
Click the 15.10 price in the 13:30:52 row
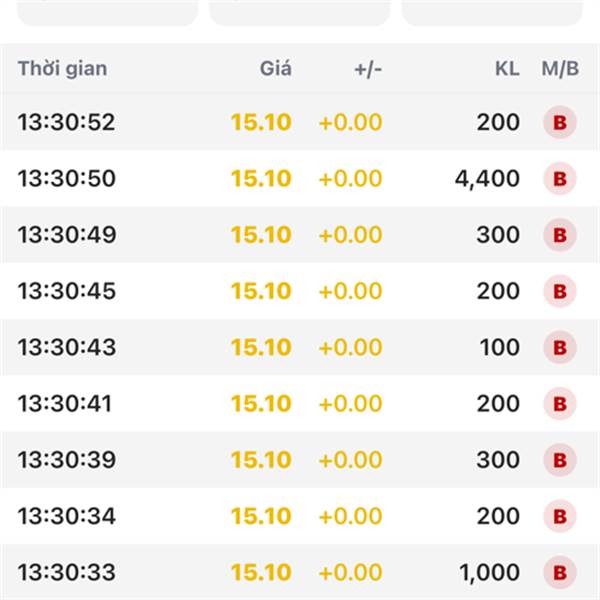[261, 123]
